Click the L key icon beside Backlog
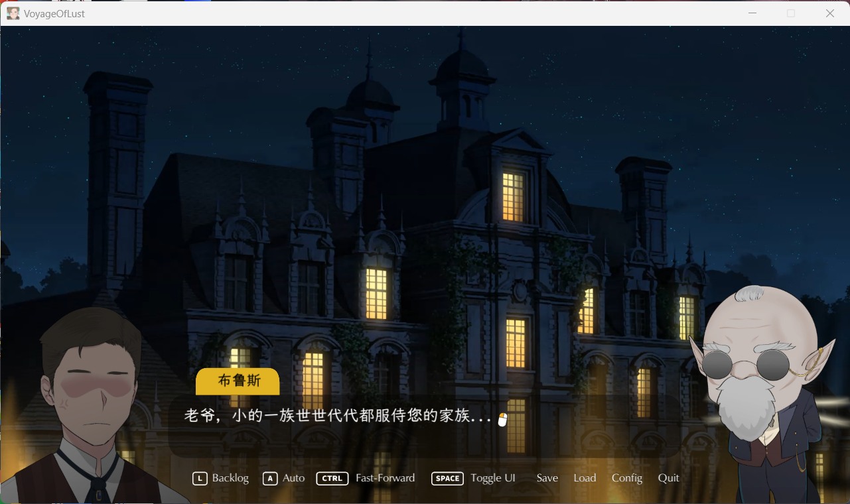 pyautogui.click(x=200, y=478)
